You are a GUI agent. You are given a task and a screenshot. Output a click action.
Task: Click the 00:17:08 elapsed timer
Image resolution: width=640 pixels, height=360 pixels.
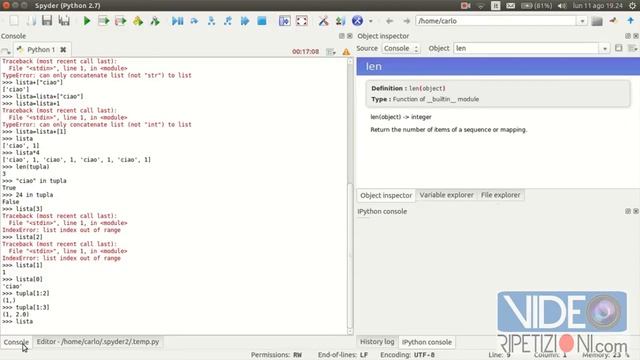click(x=305, y=51)
